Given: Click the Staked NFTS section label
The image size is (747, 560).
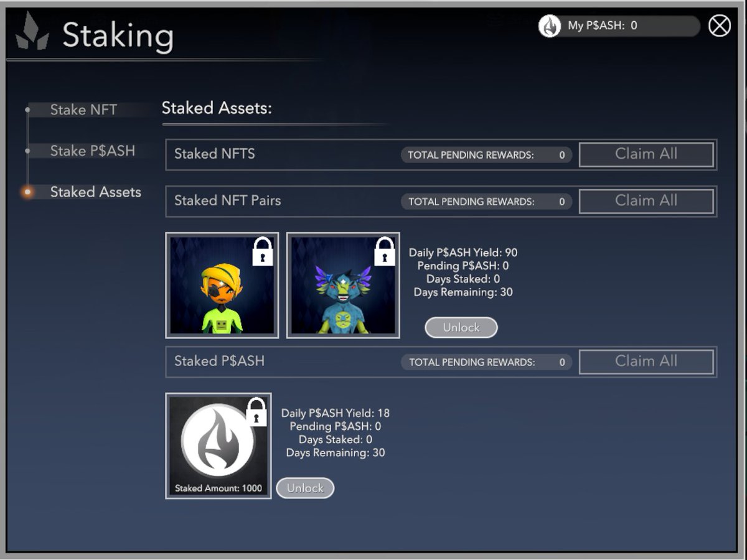Looking at the screenshot, I should tap(215, 154).
